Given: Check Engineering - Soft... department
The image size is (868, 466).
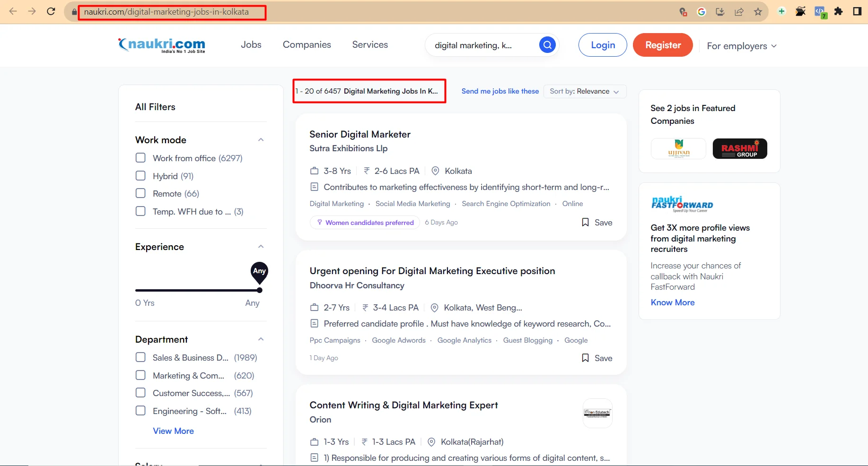Looking at the screenshot, I should point(140,411).
